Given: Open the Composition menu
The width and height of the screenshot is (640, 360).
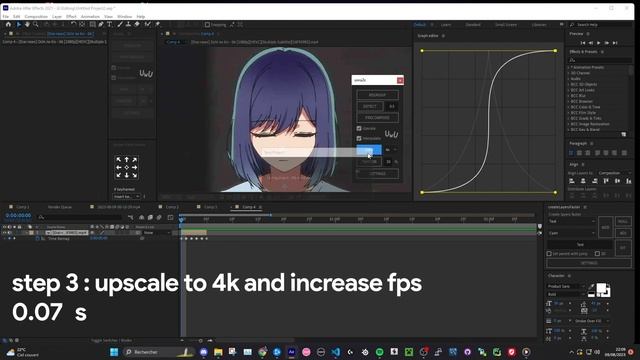Looking at the screenshot, I should 36,17.
